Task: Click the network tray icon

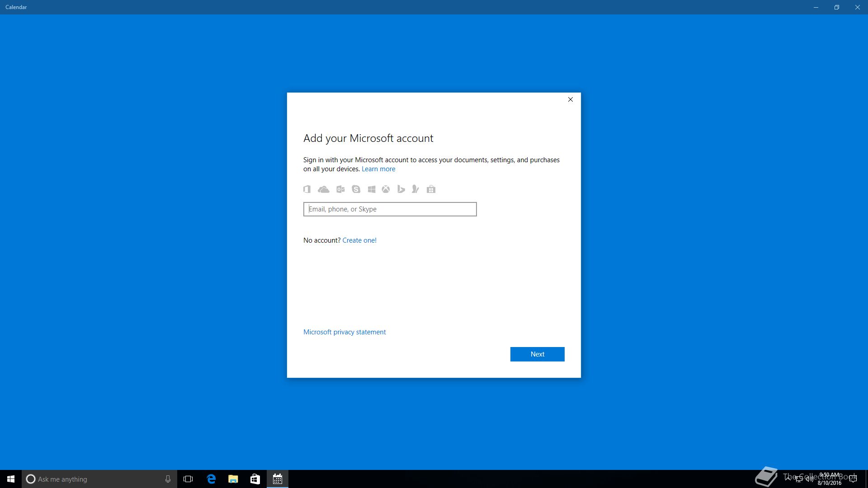Action: click(799, 479)
